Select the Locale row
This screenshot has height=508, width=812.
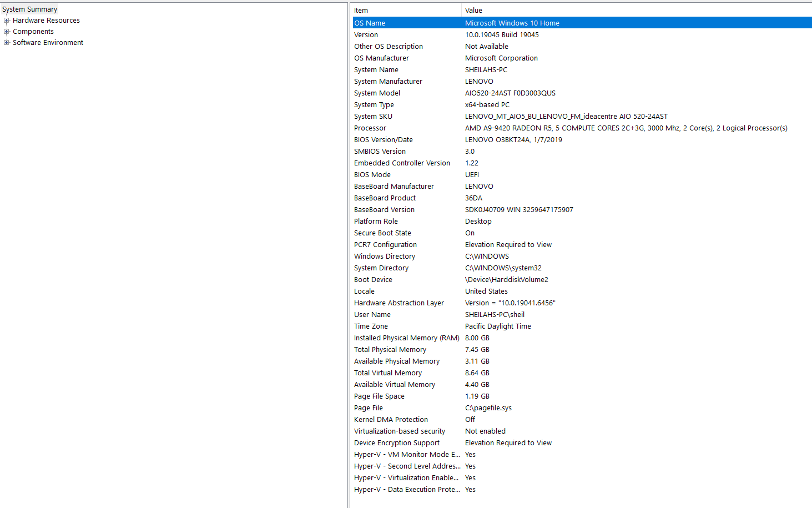click(x=582, y=291)
